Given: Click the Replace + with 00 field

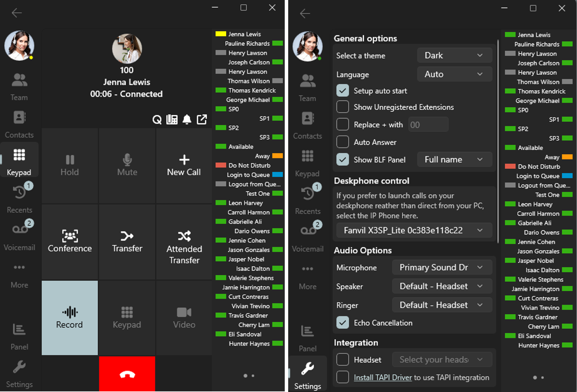Looking at the screenshot, I should click(428, 125).
